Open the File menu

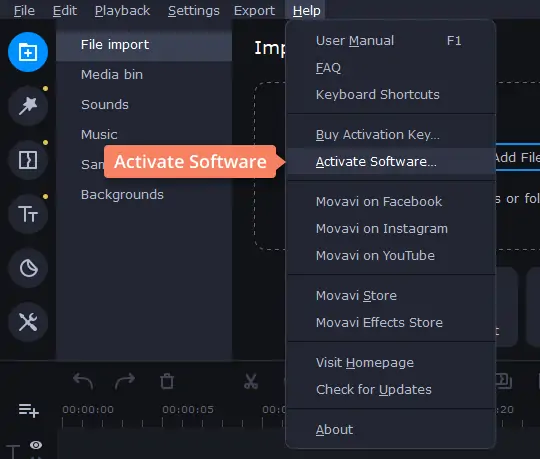[24, 11]
